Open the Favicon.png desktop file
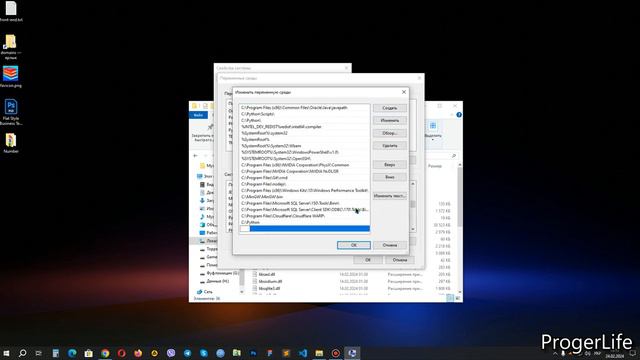This screenshot has width=640, height=360. click(x=11, y=77)
